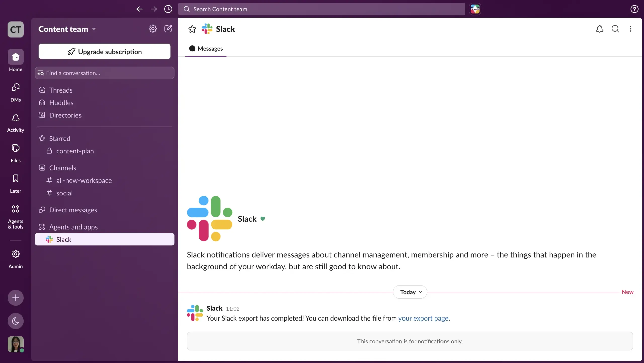Open the help question mark icon
The image size is (644, 363).
click(x=634, y=9)
